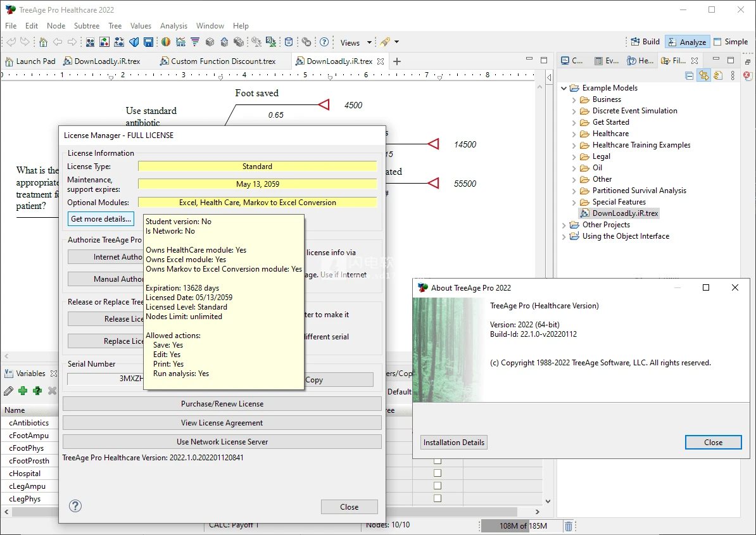This screenshot has height=535, width=756.
Task: Click the pencil edit icon in Variables panel
Action: [x=8, y=391]
